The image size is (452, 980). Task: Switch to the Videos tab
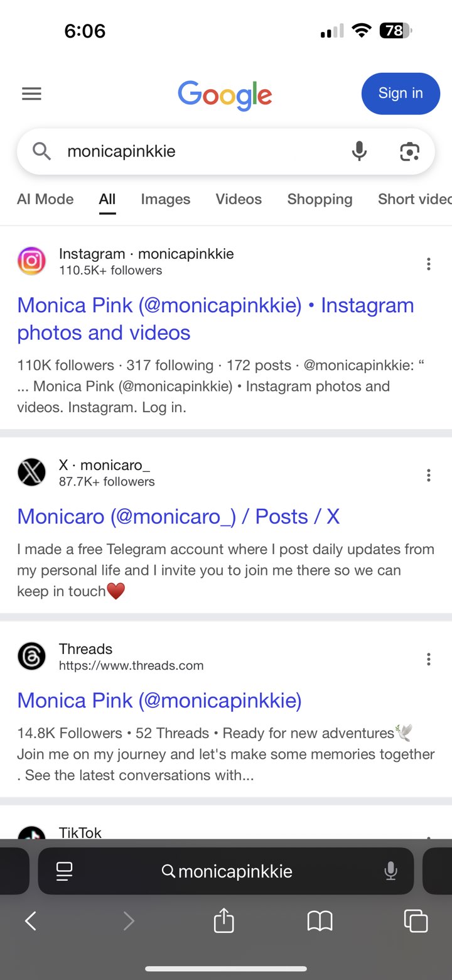[239, 199]
